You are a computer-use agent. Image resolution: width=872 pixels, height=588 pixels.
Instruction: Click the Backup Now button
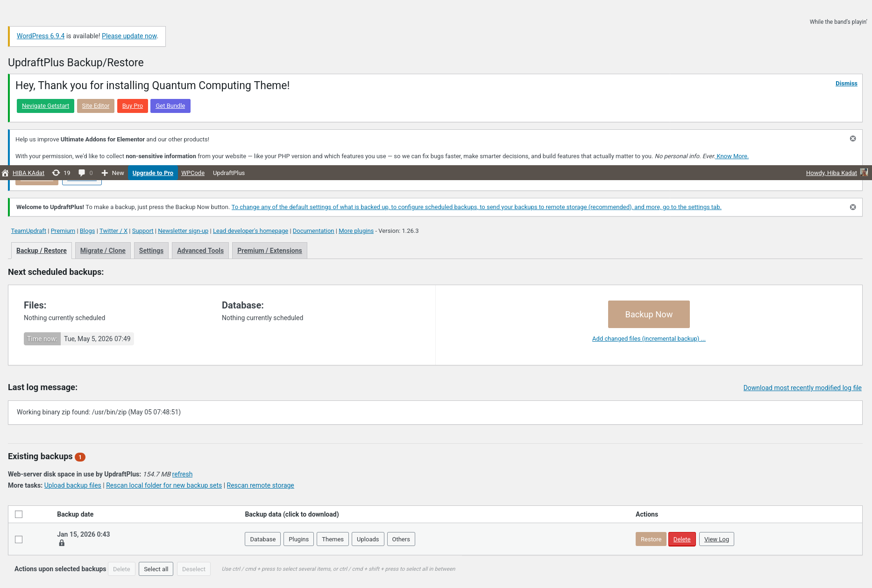(x=649, y=315)
